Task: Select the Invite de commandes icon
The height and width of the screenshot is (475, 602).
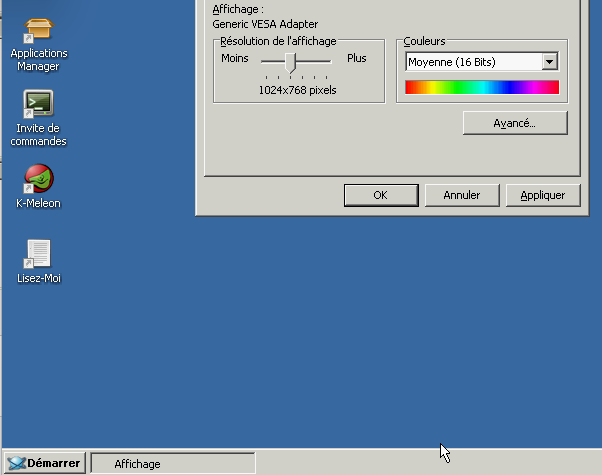Action: pyautogui.click(x=38, y=104)
